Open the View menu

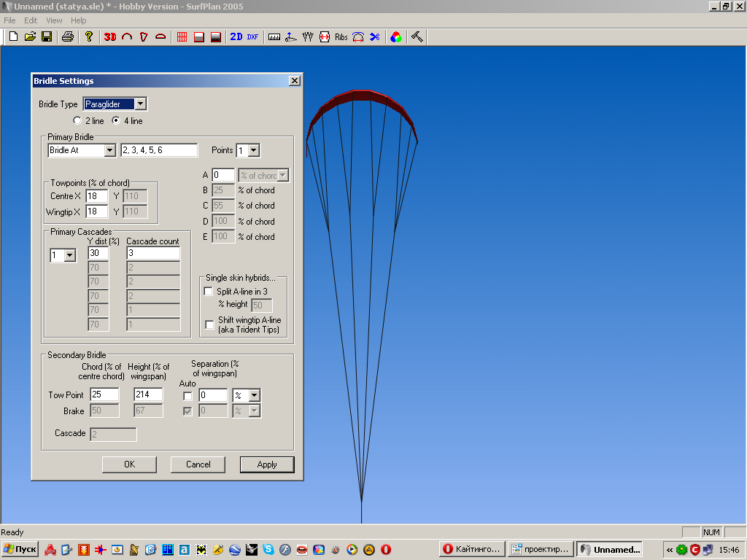54,20
